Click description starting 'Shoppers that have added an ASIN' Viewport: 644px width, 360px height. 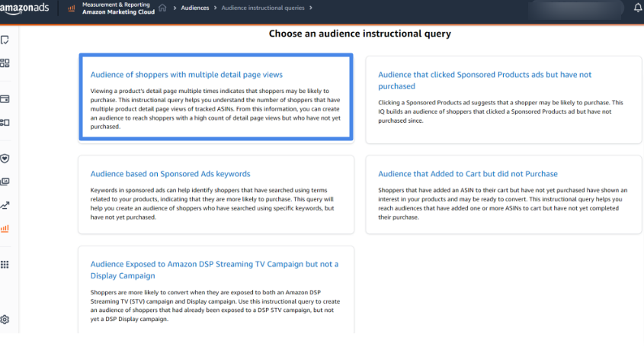(x=503, y=204)
